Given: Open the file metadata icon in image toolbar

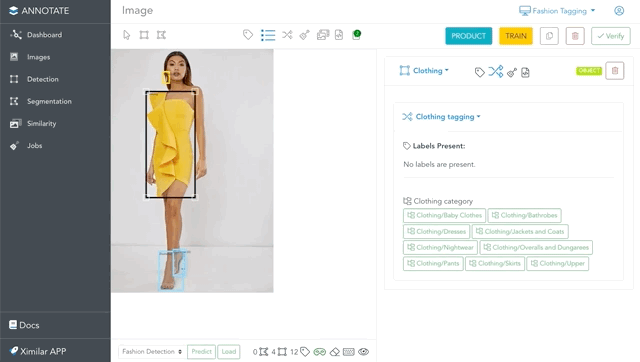Looking at the screenshot, I should coord(339,35).
